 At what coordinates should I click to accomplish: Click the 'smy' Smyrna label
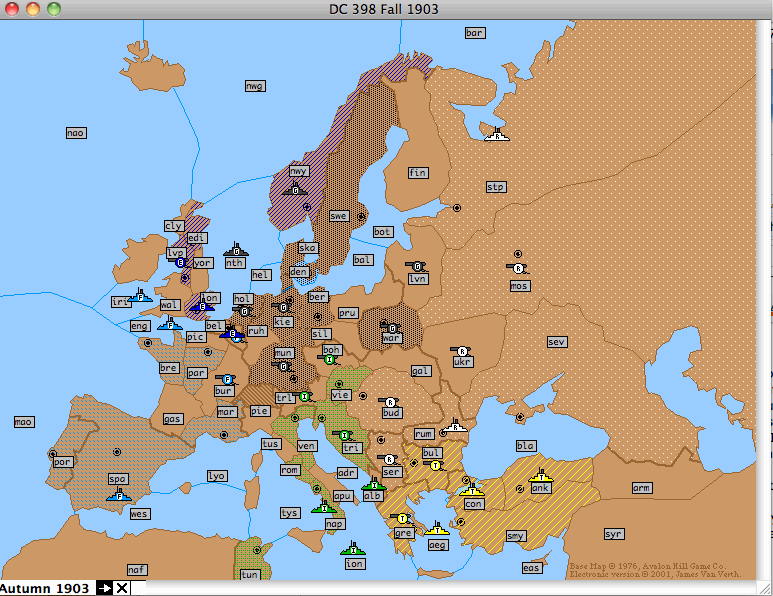516,536
